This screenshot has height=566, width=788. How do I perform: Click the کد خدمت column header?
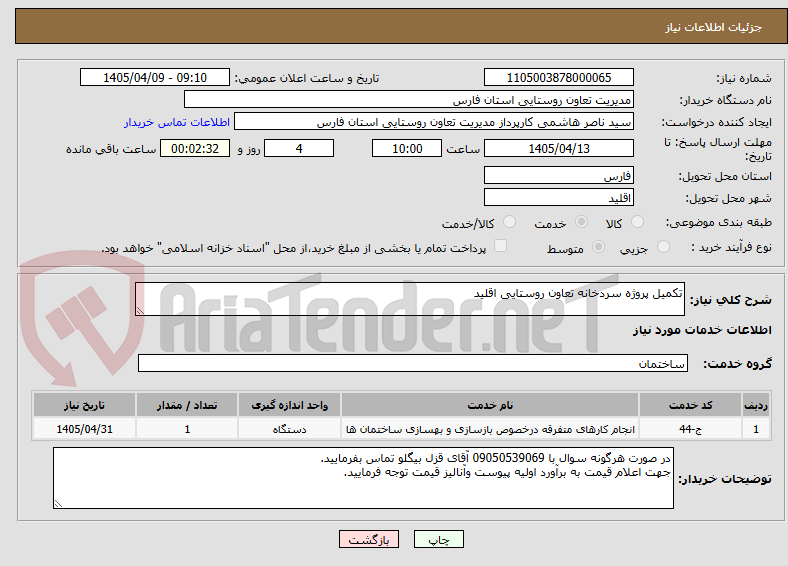point(691,405)
